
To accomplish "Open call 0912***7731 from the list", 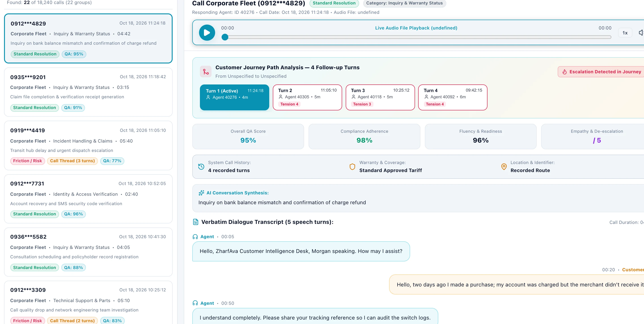I will 88,199.
